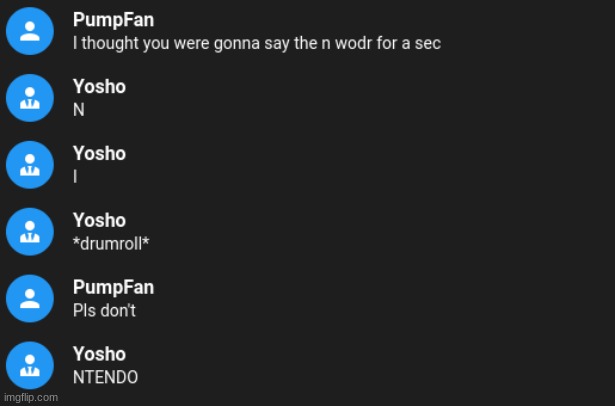
Task: Open Yosho's avatar next to the 'N' message
Action: [30, 98]
